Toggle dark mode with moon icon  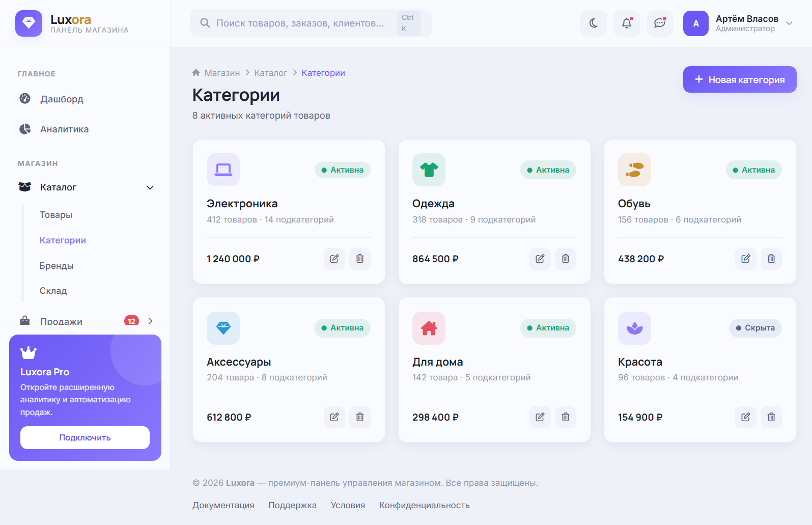(x=594, y=23)
